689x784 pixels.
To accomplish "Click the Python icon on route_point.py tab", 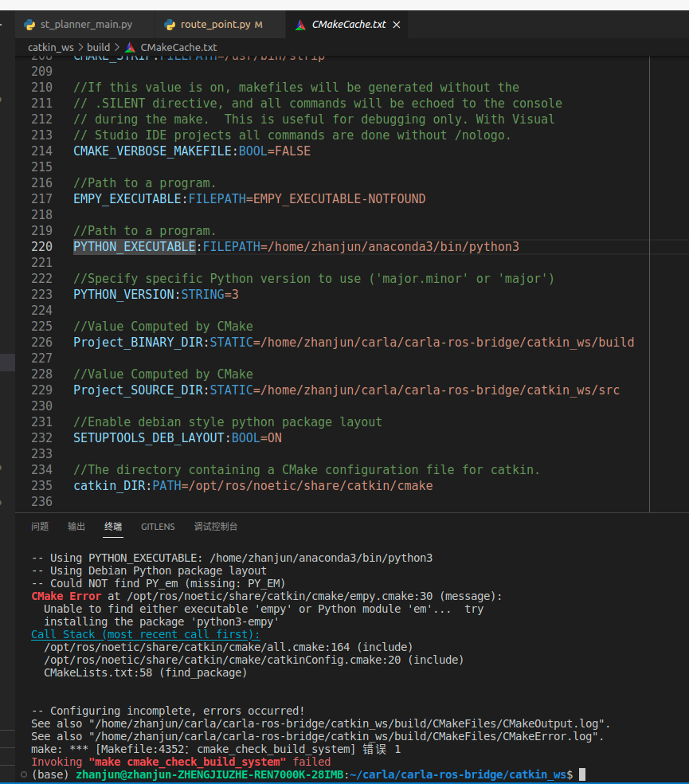I will tap(169, 25).
